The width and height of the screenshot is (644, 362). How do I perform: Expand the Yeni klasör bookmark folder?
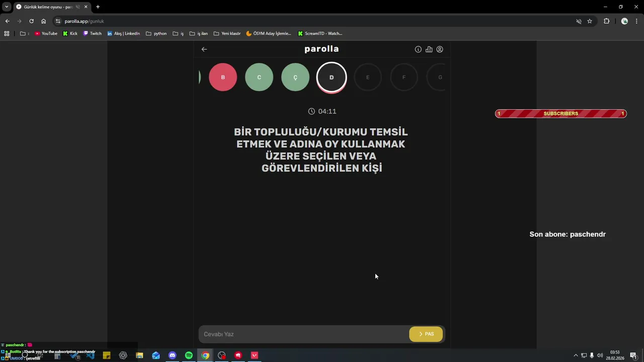tap(227, 34)
